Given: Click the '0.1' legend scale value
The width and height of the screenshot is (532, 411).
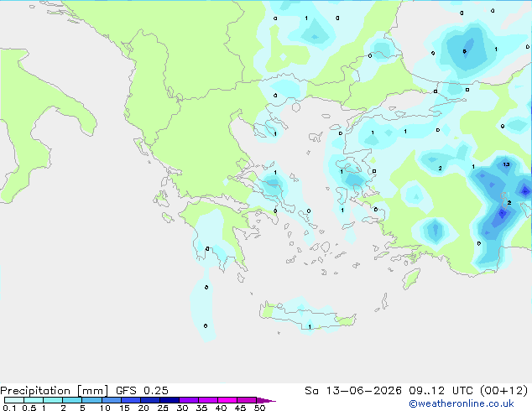Looking at the screenshot, I should click(x=9, y=408).
